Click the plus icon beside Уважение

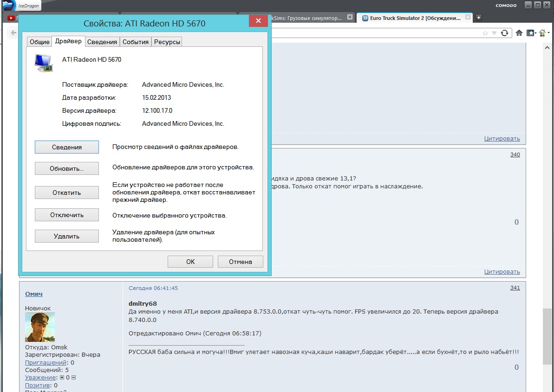[x=62, y=378]
